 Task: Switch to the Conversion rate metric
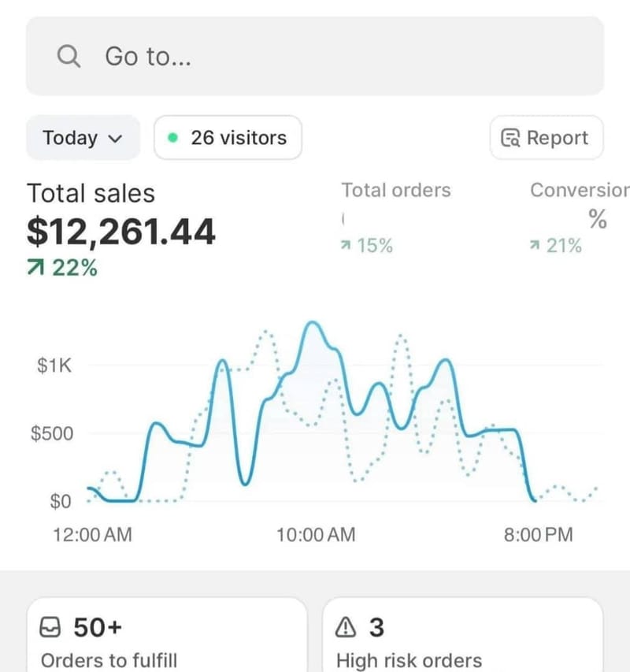click(579, 190)
